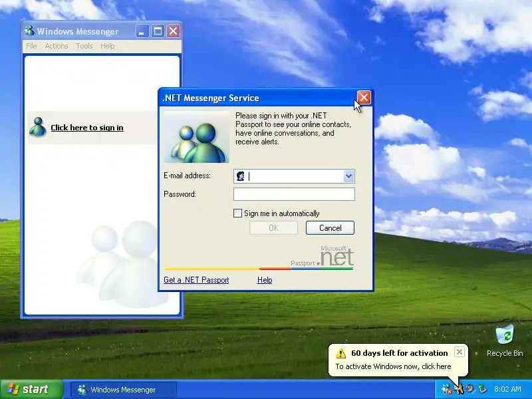Screen dimensions: 532x399
Task: Open the Actions menu in Windows Messenger
Action: 57,46
